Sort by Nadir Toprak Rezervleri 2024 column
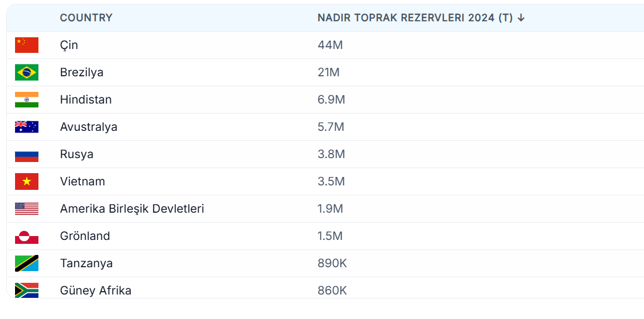Image resolution: width=644 pixels, height=319 pixels. tap(414, 18)
